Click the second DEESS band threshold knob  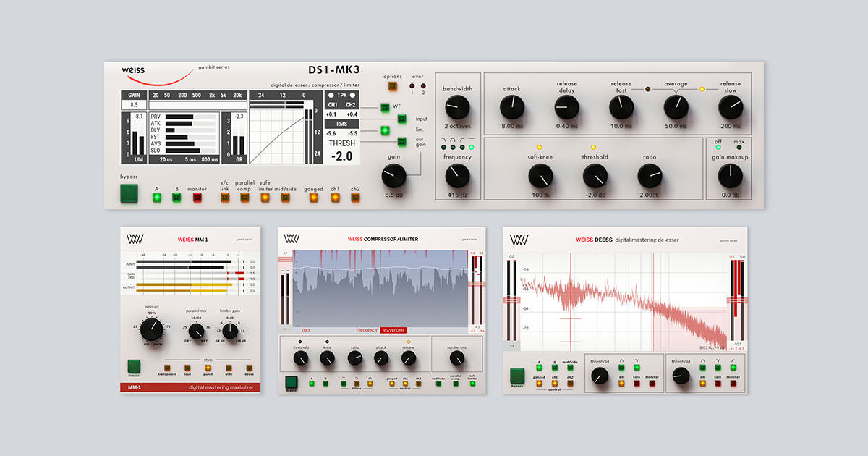(x=681, y=375)
